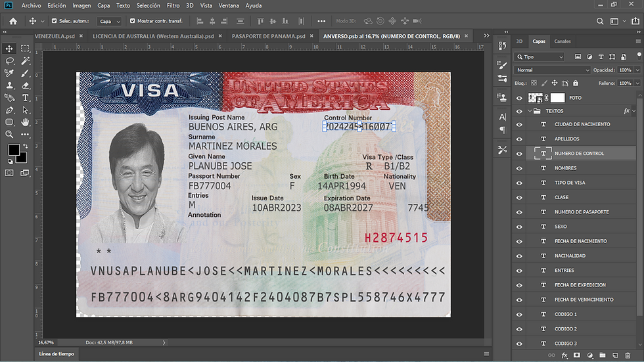644x362 pixels.
Task: Select the Horizontal Type tool
Action: click(x=25, y=98)
